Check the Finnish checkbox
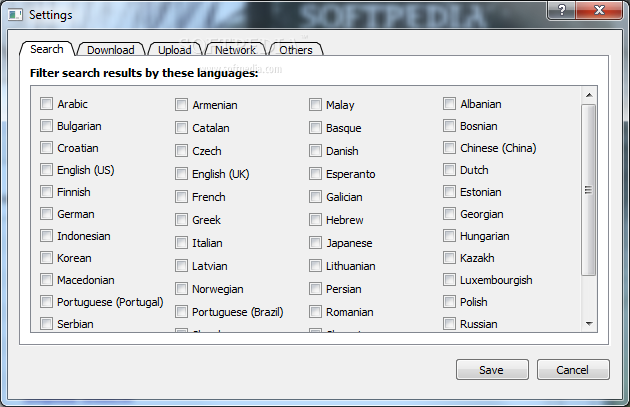 tap(46, 192)
